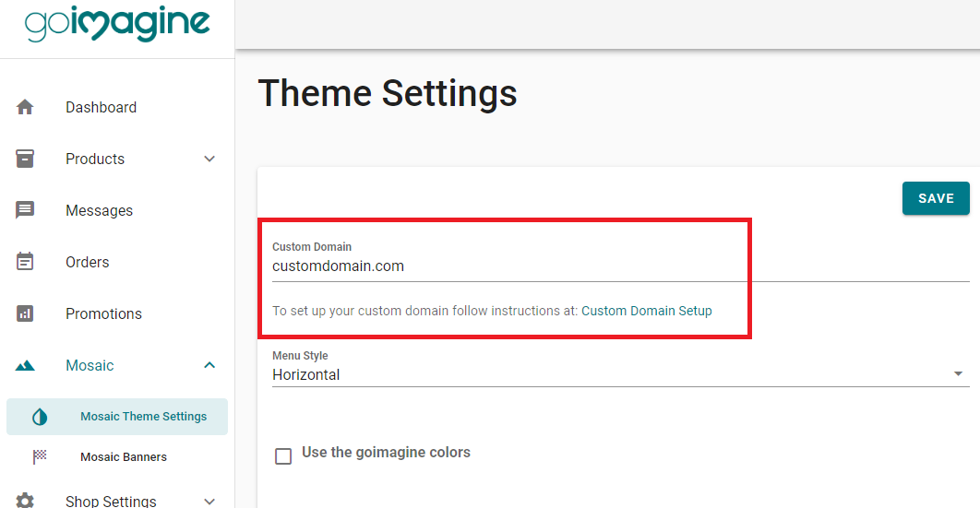
Task: Click the Products archive box icon
Action: coord(25,159)
